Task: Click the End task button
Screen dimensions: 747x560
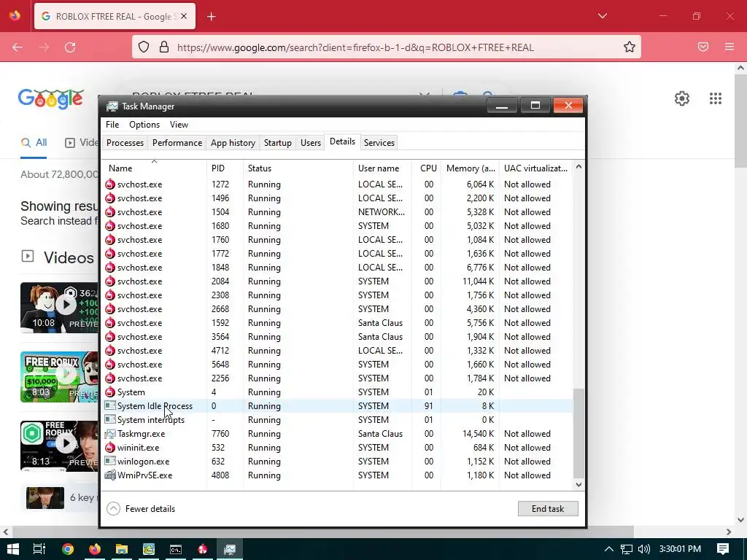Action: (x=548, y=508)
